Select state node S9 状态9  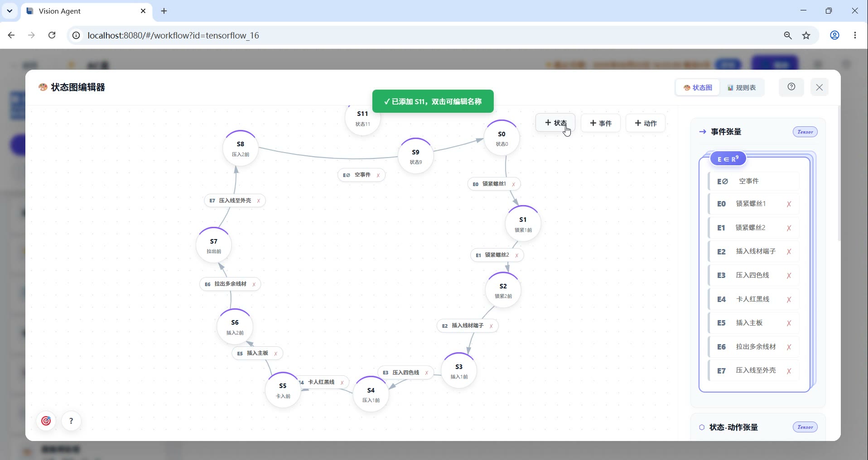click(x=415, y=156)
